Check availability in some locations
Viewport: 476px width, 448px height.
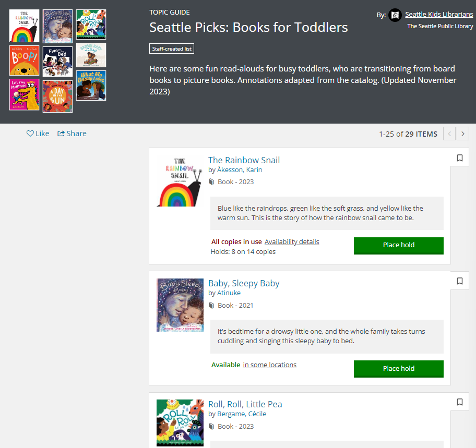pyautogui.click(x=269, y=365)
